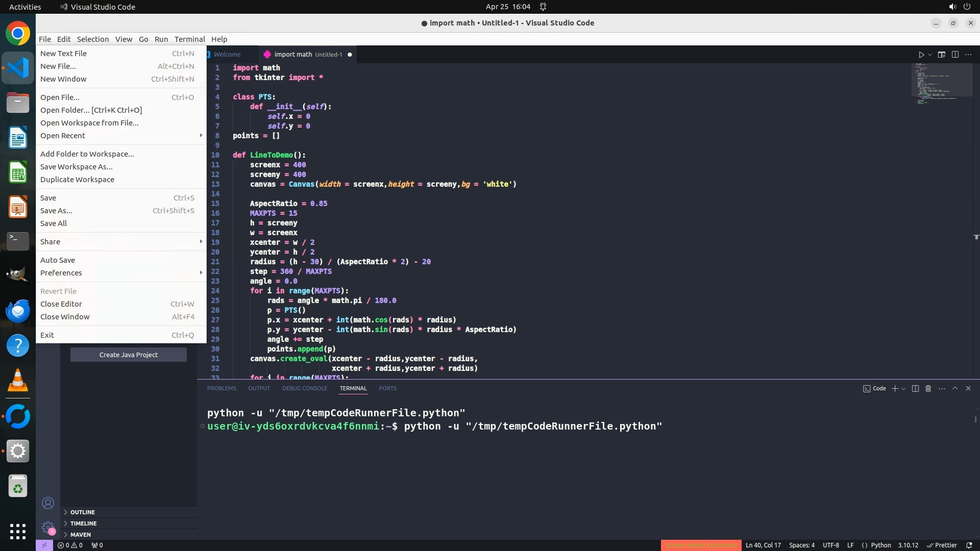The width and height of the screenshot is (980, 551).
Task: Toggle the Screen Reader Optimized status item
Action: [x=700, y=545]
